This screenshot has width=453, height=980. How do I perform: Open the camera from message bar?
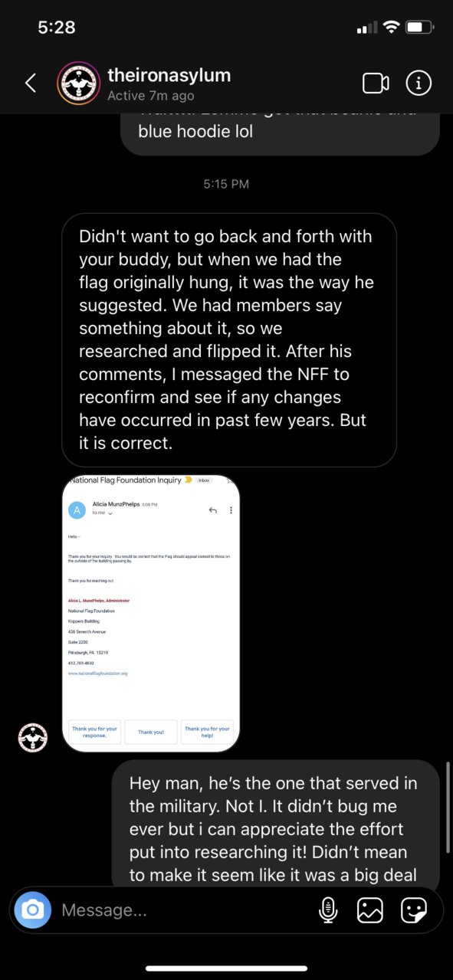(33, 910)
